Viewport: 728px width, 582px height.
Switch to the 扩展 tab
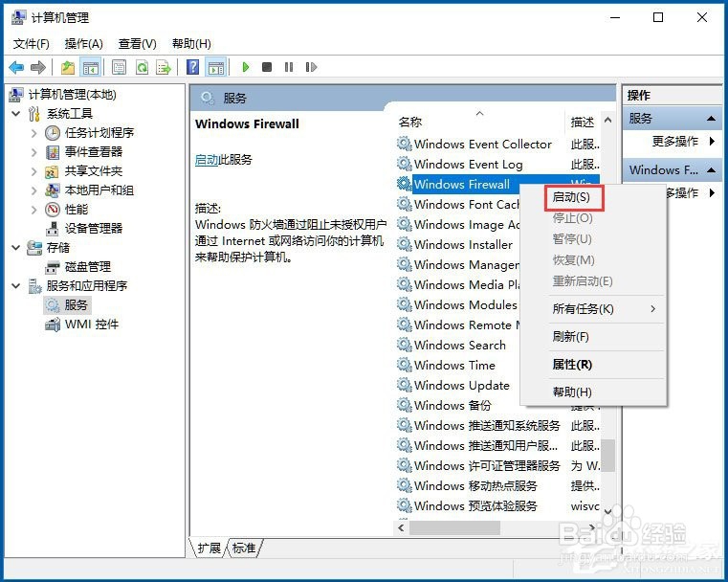[209, 548]
